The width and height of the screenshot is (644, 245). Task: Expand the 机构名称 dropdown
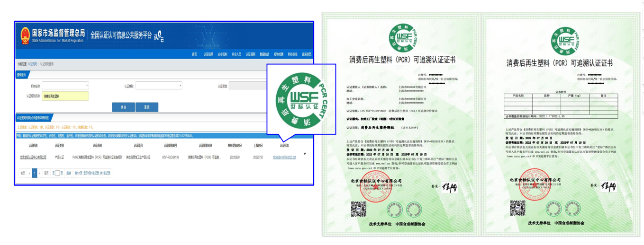(65, 86)
